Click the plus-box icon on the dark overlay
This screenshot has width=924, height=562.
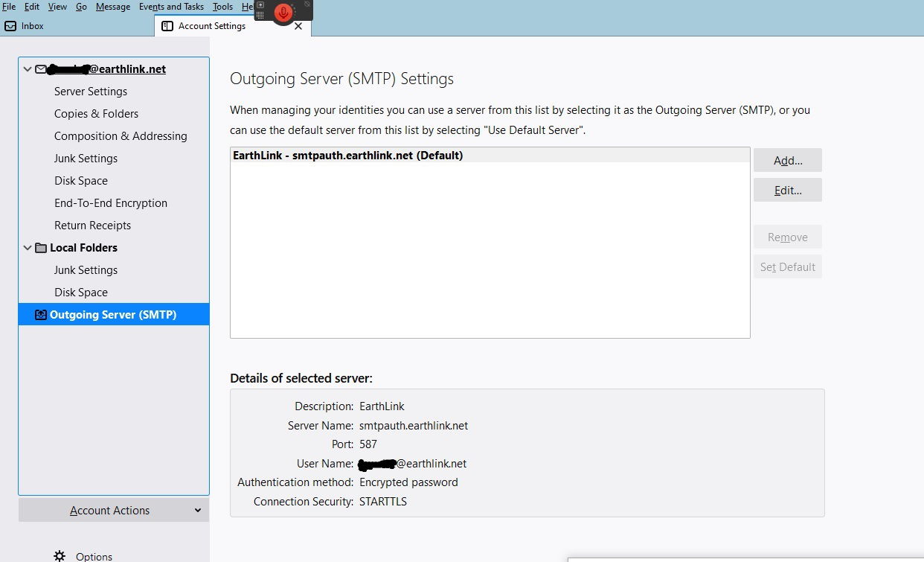[x=260, y=4]
